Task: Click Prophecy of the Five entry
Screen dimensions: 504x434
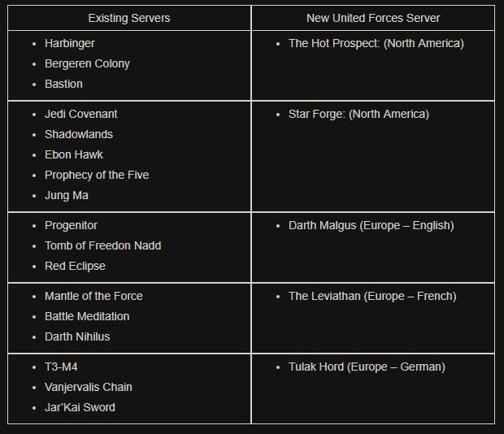Action: pos(97,175)
